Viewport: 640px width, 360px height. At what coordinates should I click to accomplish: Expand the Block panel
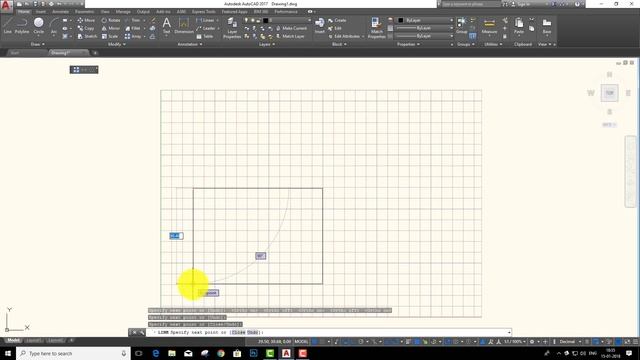pos(339,44)
